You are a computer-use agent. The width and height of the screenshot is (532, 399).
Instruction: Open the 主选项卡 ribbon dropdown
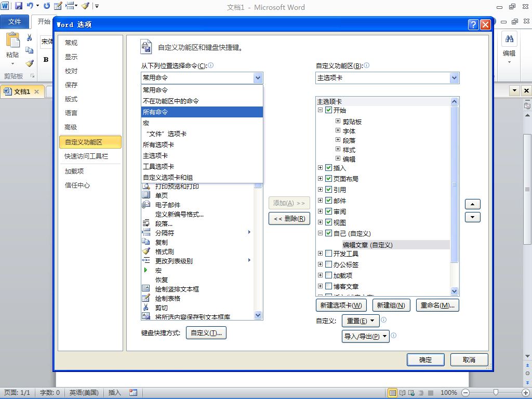click(x=454, y=78)
